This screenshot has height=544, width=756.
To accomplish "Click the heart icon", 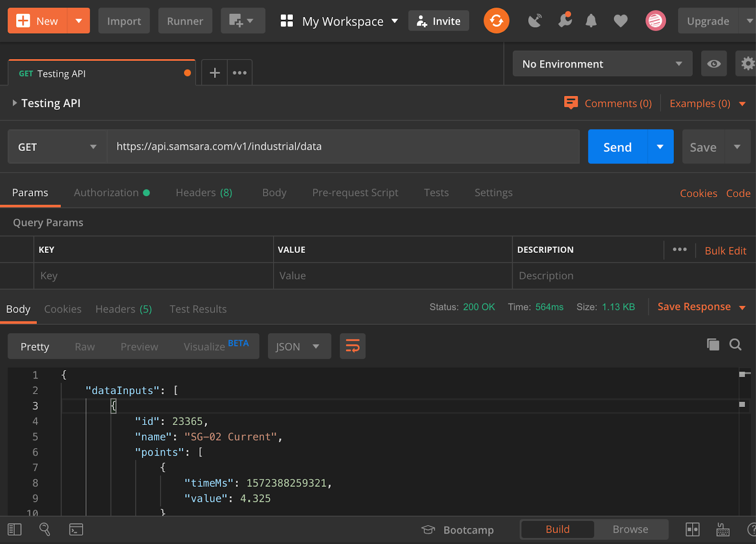I will coord(620,21).
